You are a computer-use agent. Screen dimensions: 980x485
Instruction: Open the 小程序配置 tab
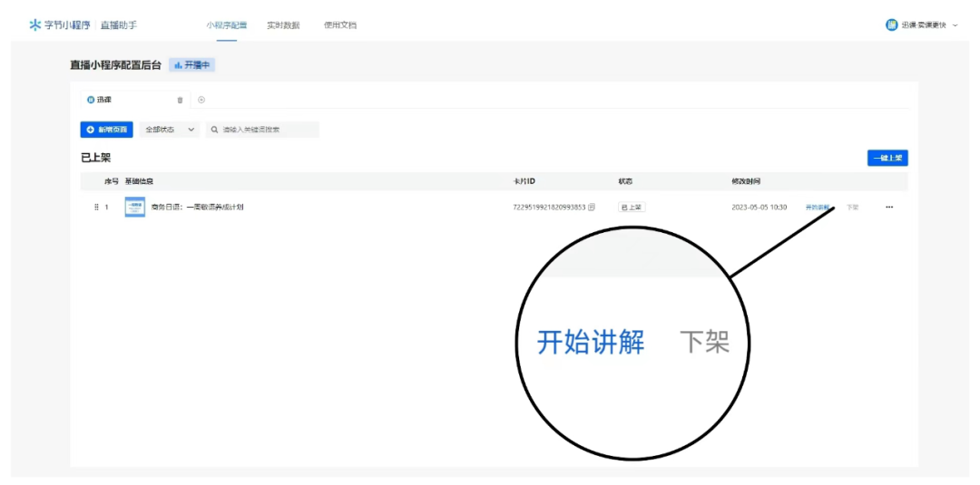227,25
